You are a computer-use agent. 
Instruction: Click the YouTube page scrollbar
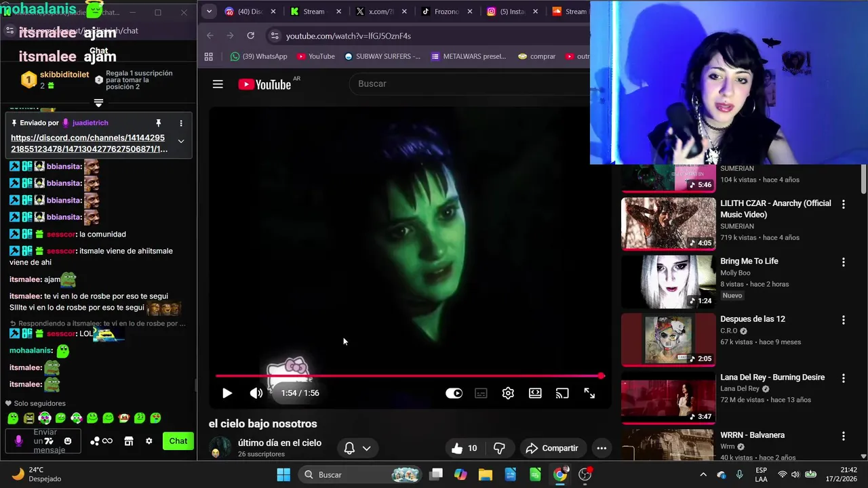coord(863,180)
